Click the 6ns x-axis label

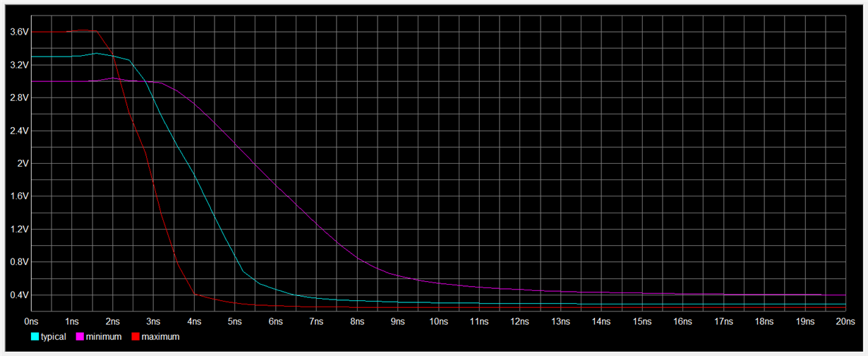click(275, 321)
